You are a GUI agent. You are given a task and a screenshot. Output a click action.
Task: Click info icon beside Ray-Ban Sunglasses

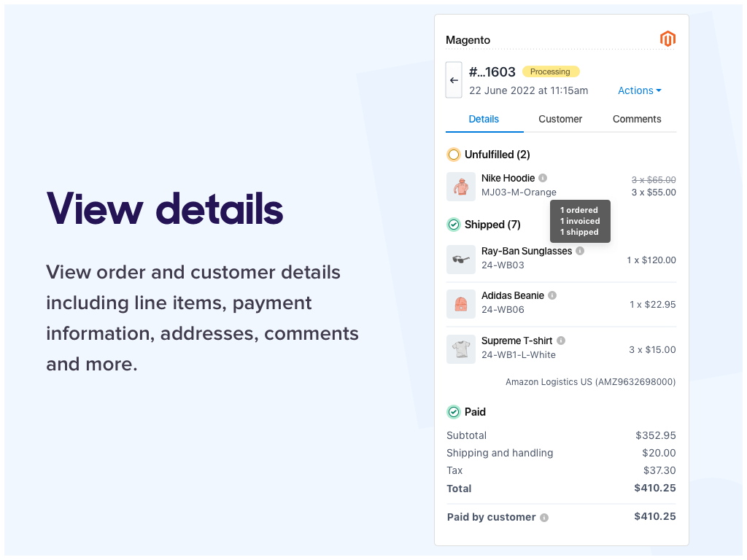tap(580, 250)
